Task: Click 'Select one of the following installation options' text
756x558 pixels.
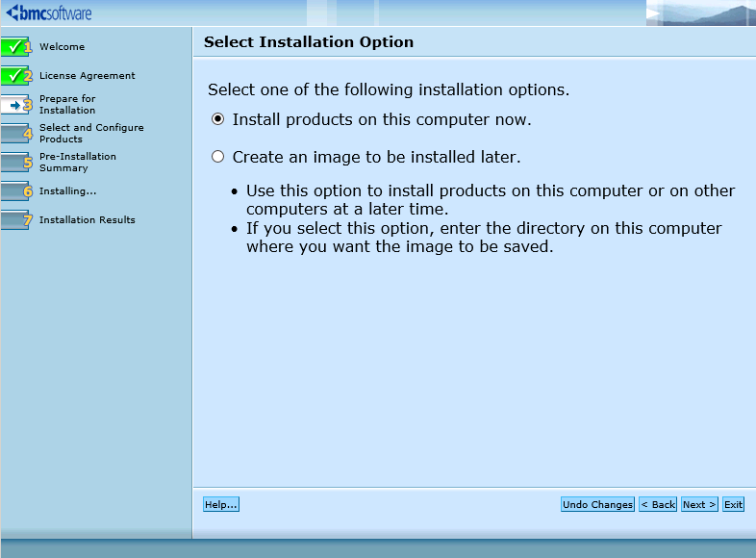Action: click(x=389, y=89)
